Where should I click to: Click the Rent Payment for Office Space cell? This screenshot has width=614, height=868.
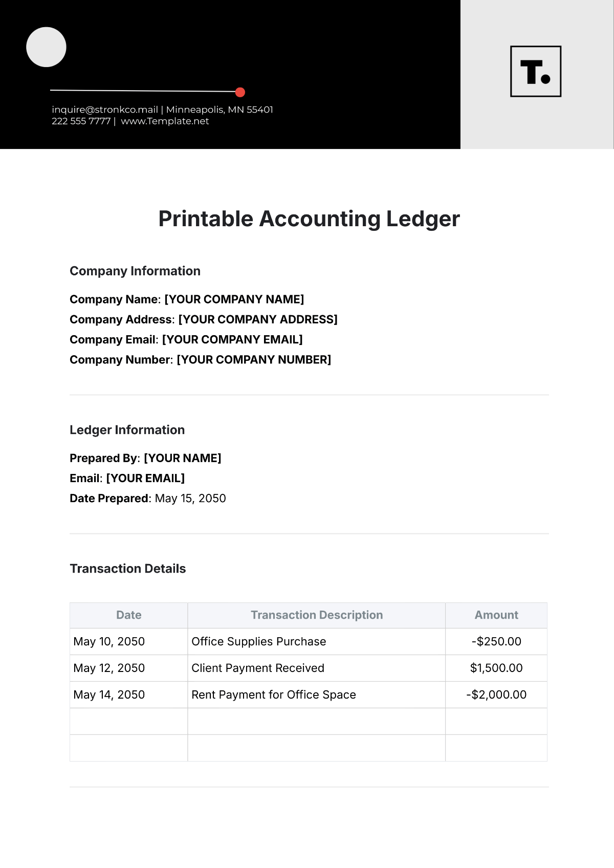pyautogui.click(x=317, y=695)
